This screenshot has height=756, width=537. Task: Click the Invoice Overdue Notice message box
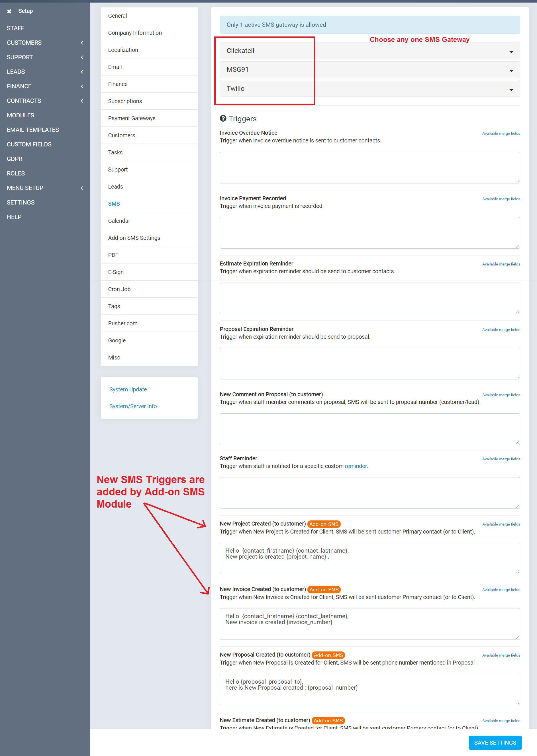[x=370, y=167]
